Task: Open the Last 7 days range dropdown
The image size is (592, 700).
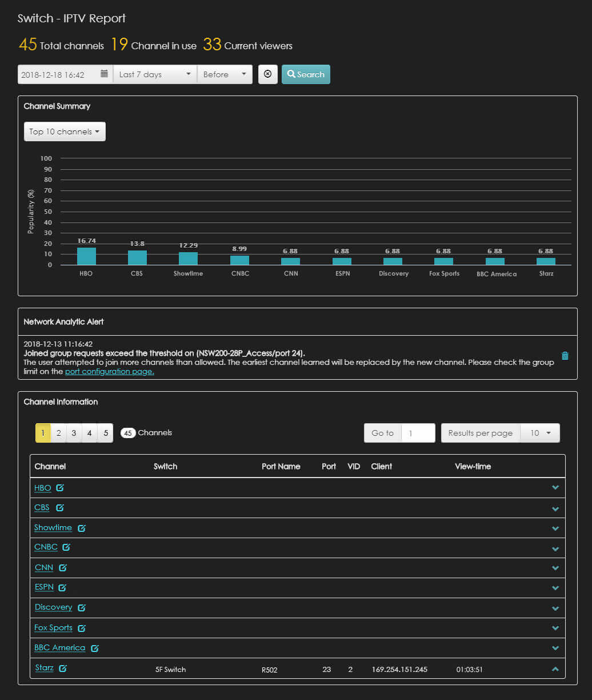Action: (155, 74)
